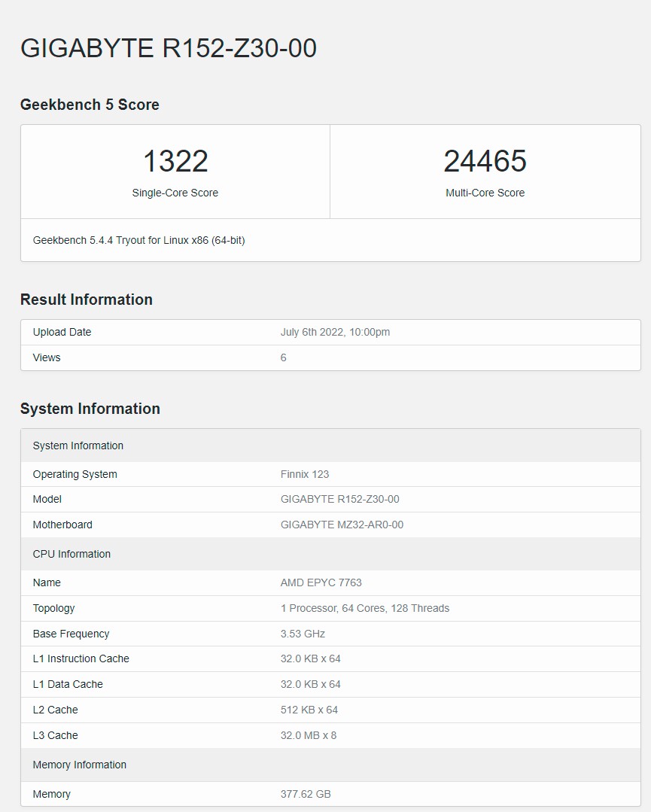
Task: Select the Multi-Core Score label
Action: (485, 193)
